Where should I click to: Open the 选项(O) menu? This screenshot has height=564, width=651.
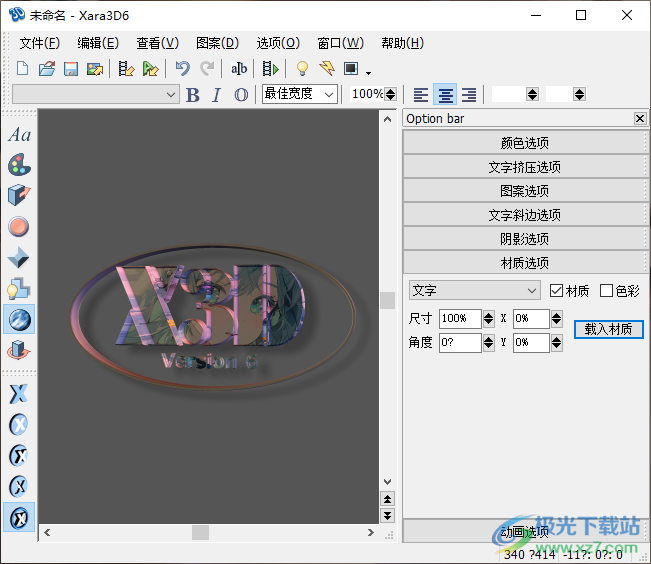pyautogui.click(x=278, y=43)
